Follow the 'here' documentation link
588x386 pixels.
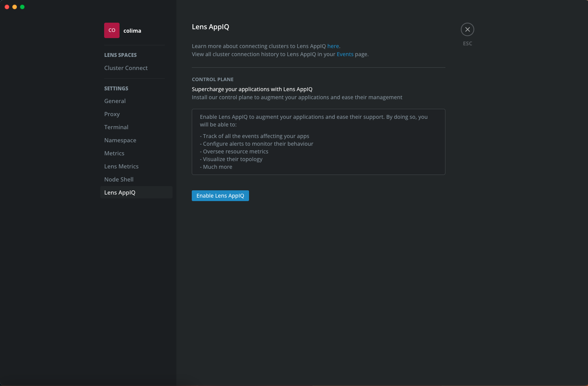[x=333, y=46]
